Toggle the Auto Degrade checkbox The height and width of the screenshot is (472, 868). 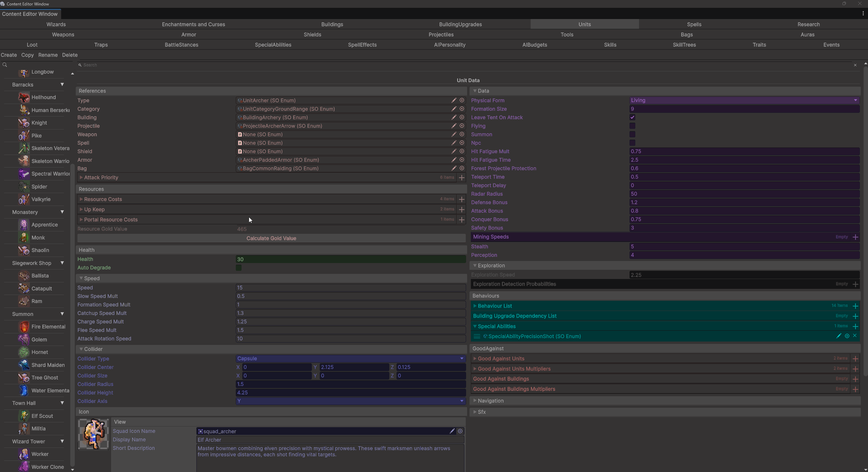pos(238,268)
